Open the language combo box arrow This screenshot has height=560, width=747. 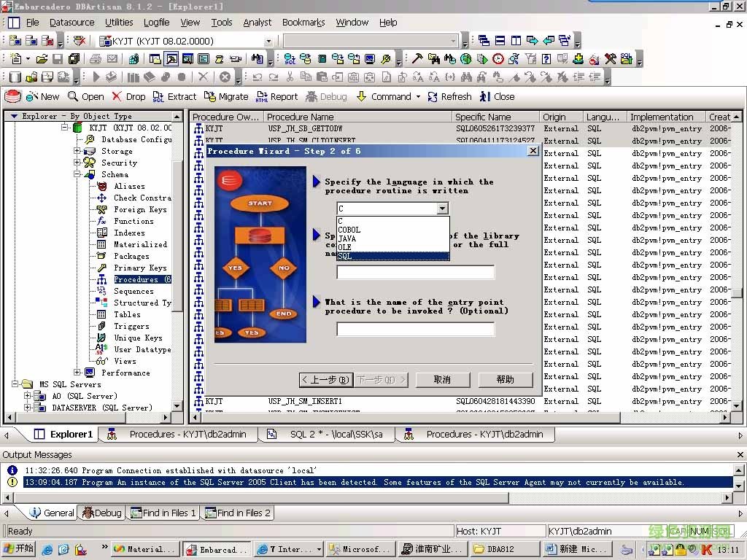(442, 209)
